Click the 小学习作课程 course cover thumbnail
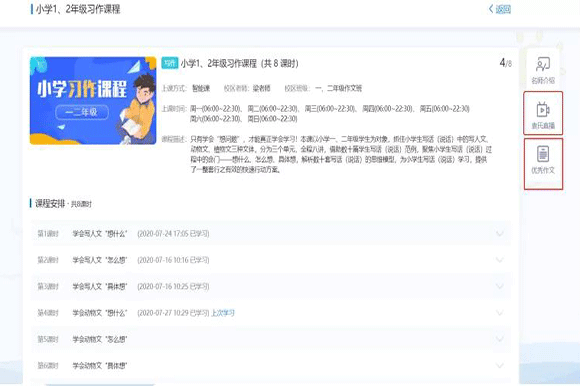Viewport: 580px width, 386px height. [x=93, y=101]
